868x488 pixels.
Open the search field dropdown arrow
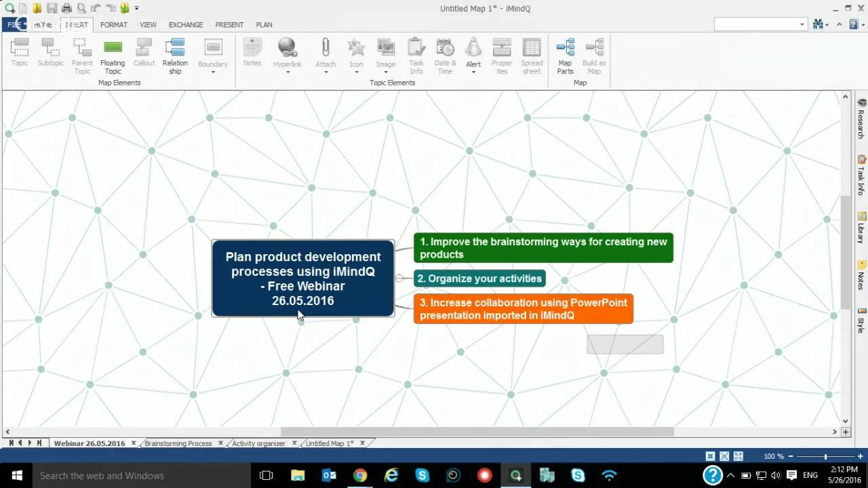[x=802, y=24]
